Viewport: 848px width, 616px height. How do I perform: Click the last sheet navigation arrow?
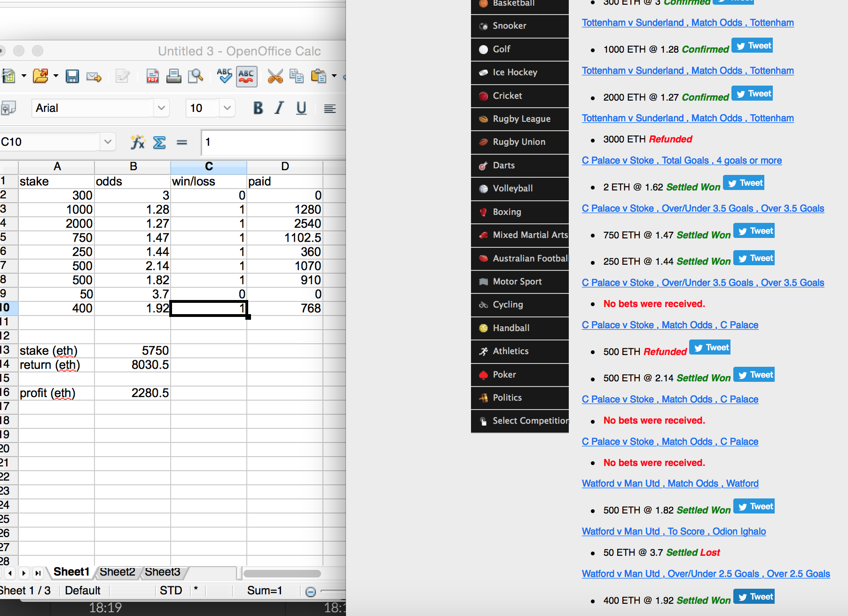(38, 573)
